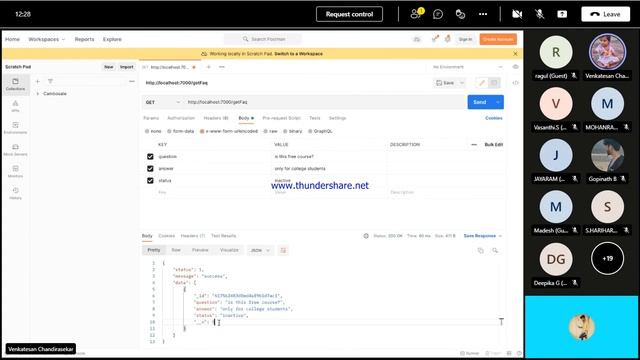640x360 pixels.
Task: Select the raw body type radio
Action: pyautogui.click(x=265, y=131)
